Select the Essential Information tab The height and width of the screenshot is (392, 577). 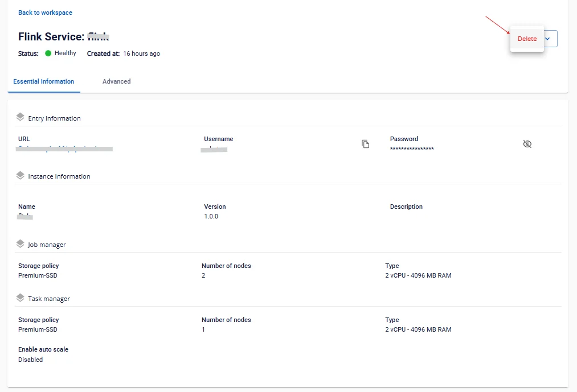pyautogui.click(x=44, y=81)
